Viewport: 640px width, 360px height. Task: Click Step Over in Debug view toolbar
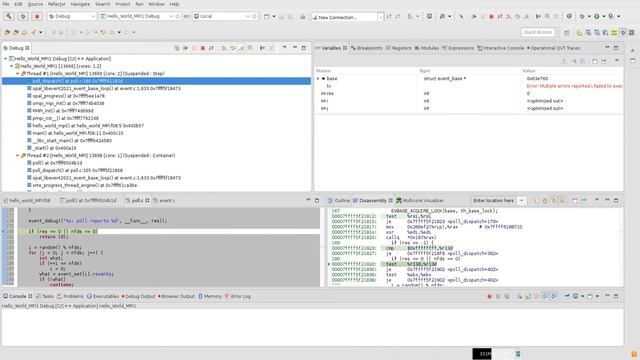tap(233, 48)
